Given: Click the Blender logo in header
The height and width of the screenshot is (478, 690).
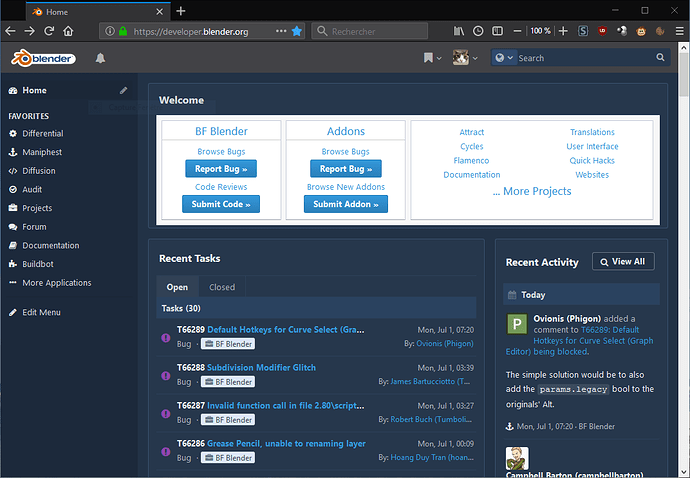Looking at the screenshot, I should coord(43,58).
